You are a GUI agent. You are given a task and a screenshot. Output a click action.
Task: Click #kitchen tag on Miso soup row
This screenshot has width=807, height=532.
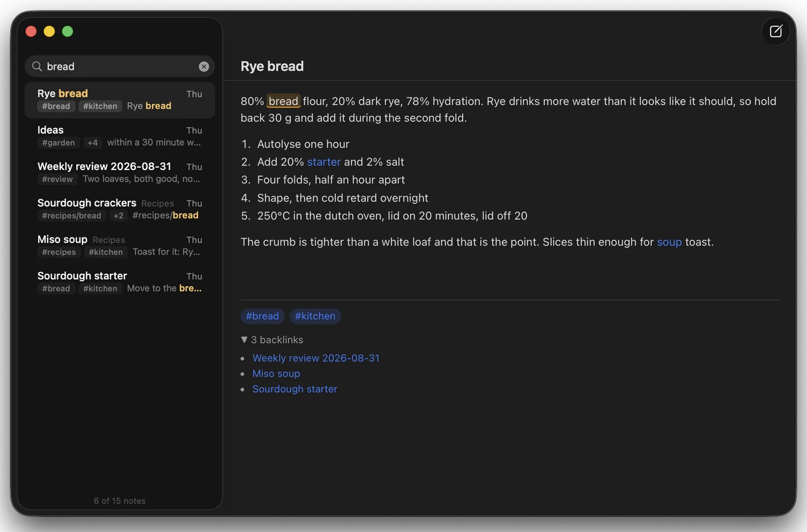click(x=106, y=252)
